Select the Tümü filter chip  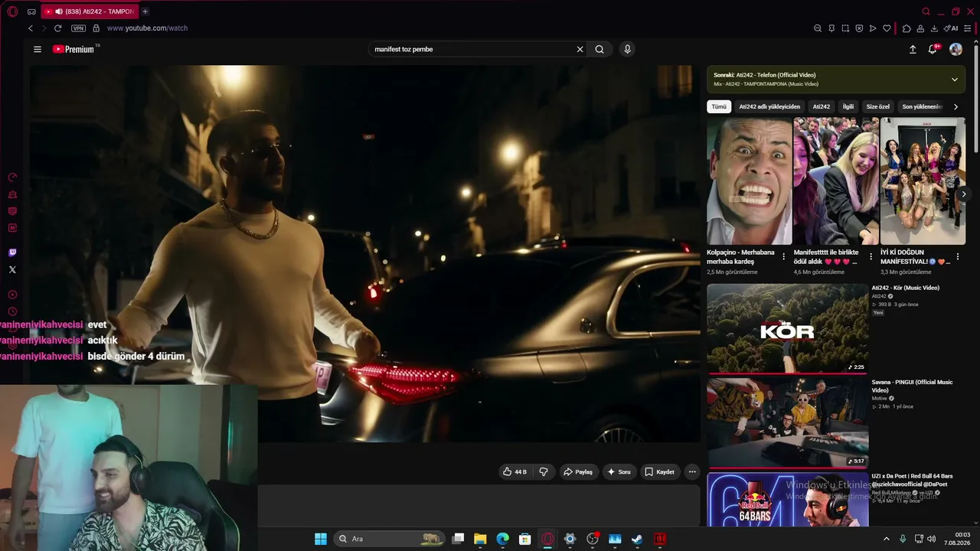(719, 106)
